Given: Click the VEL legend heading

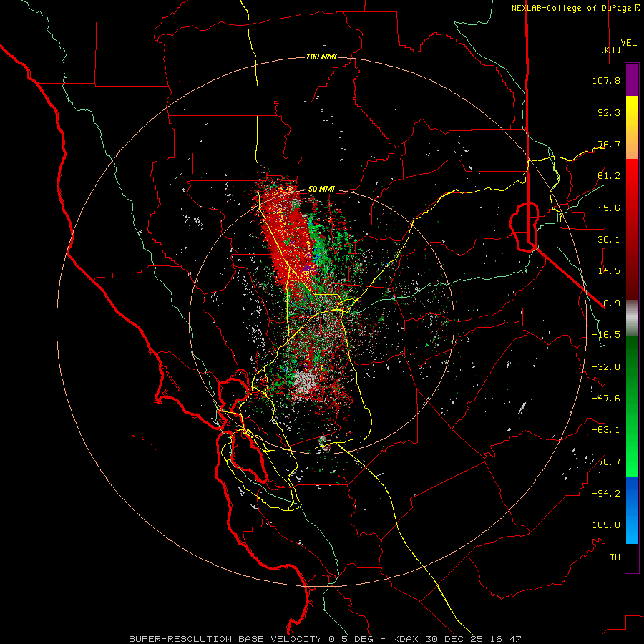Looking at the screenshot, I should tap(629, 43).
